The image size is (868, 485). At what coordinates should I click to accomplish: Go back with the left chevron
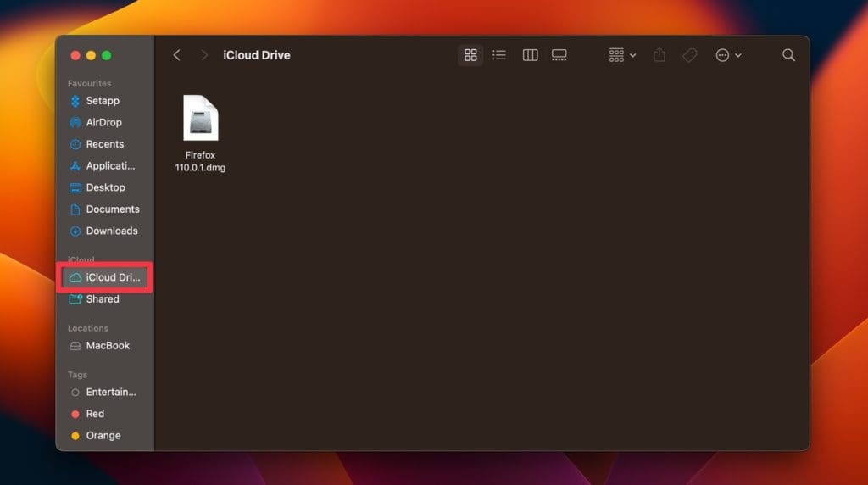[x=176, y=55]
